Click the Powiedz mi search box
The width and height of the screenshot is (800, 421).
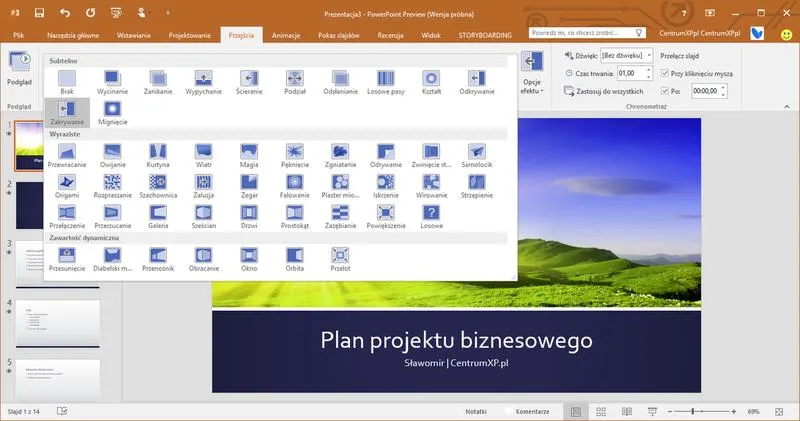587,33
